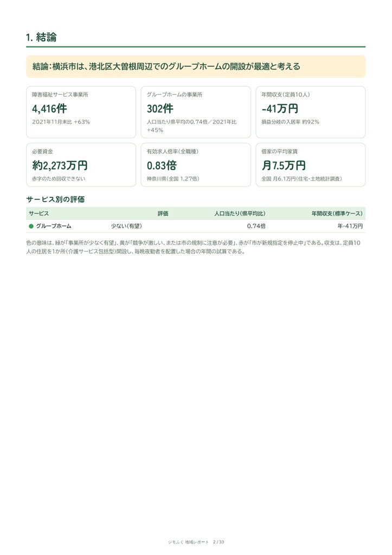Viewport: 392px width, 555px height.
Task: Click the footnote starting '色の意味は'
Action: click(x=194, y=247)
